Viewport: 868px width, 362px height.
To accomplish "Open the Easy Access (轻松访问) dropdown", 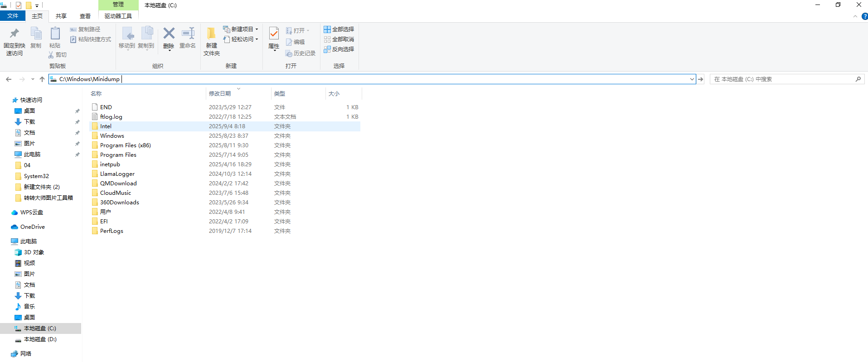I will pos(241,39).
